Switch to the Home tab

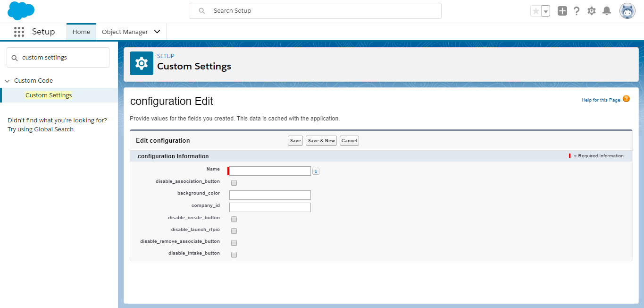pos(81,32)
